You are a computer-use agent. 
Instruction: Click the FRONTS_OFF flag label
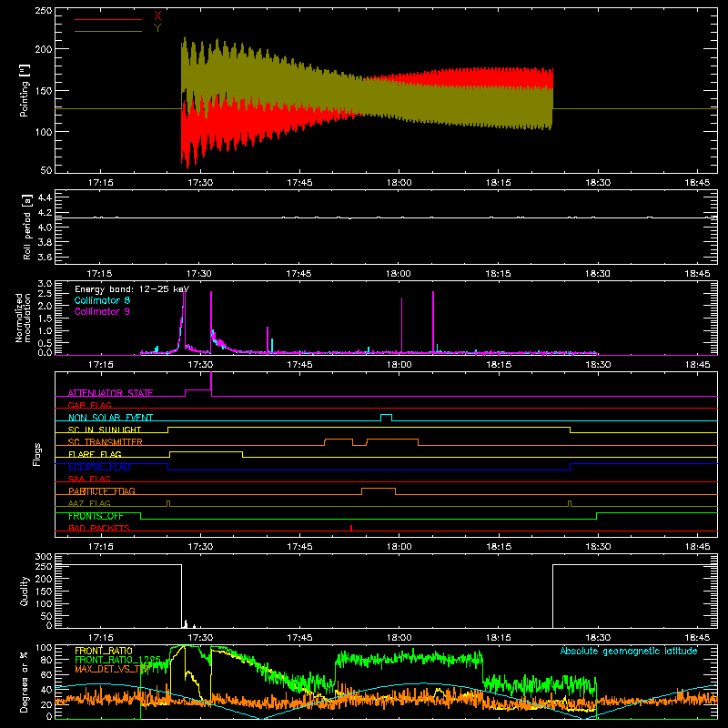click(96, 516)
